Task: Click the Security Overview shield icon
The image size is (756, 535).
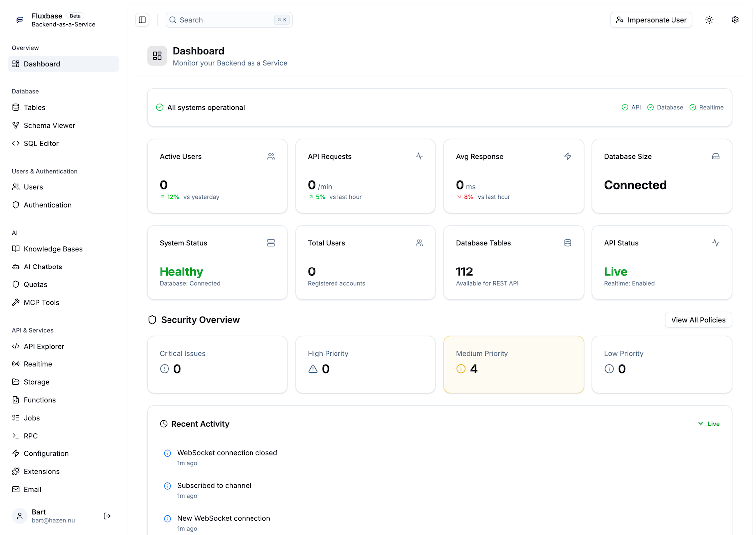Action: coord(152,320)
